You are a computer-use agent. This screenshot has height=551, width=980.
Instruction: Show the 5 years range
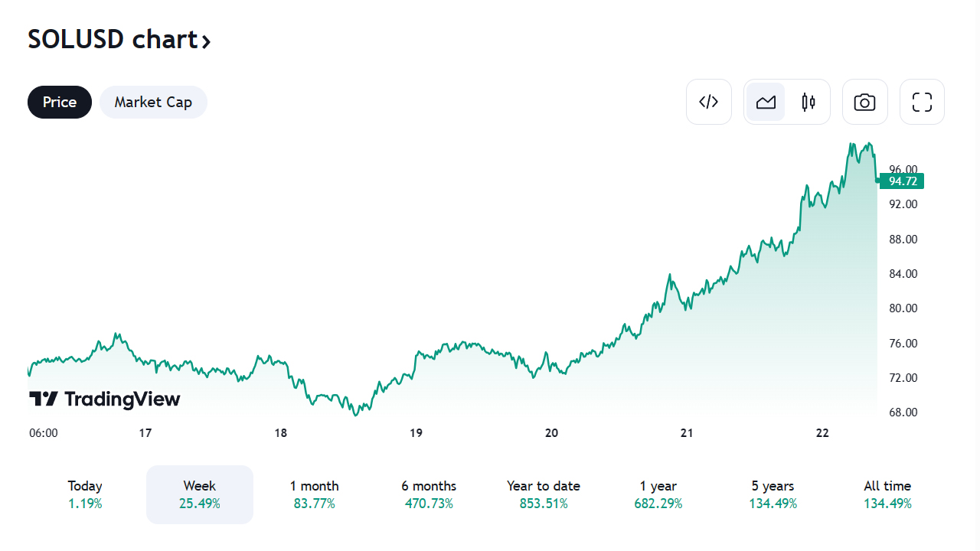(773, 494)
